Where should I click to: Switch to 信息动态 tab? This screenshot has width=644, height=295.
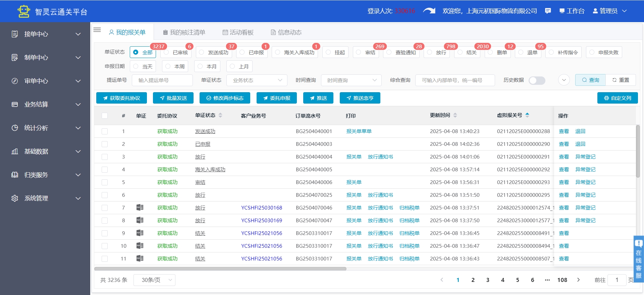click(286, 33)
